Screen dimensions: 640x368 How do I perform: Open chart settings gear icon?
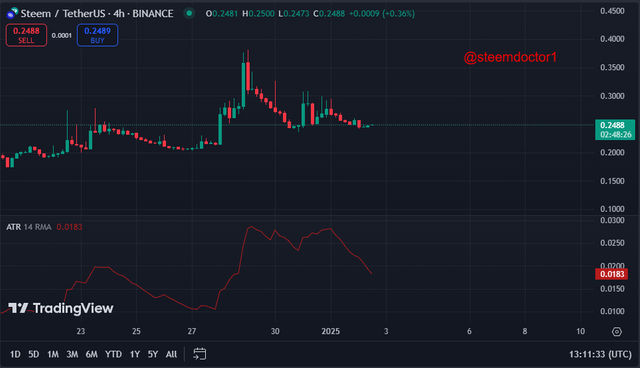pos(617,332)
